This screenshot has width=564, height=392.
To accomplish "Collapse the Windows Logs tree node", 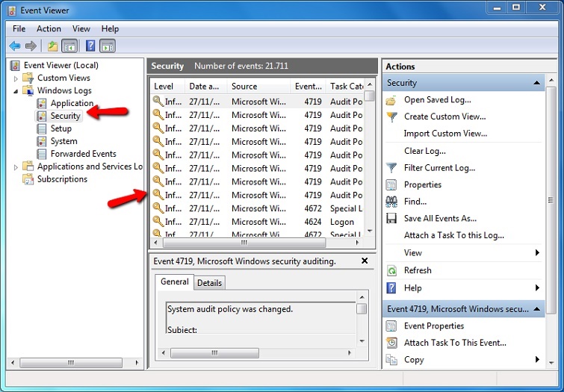I will (x=16, y=91).
